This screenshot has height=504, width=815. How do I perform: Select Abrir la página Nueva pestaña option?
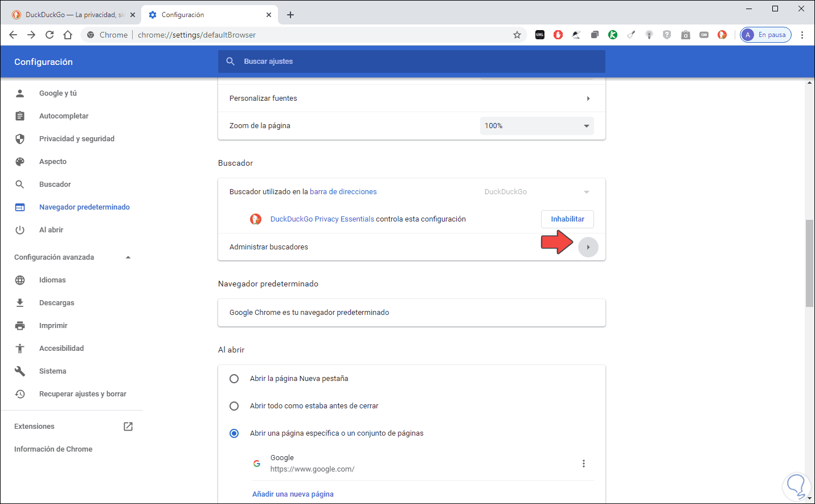234,379
